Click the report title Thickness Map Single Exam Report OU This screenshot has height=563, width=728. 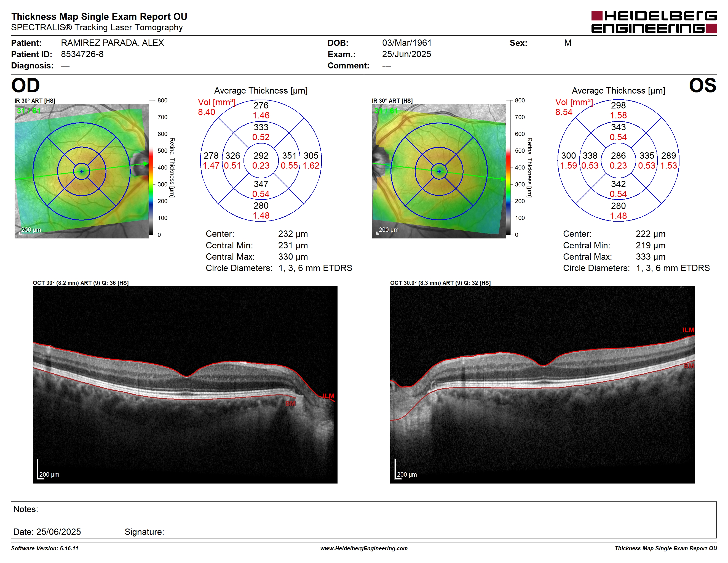[99, 17]
